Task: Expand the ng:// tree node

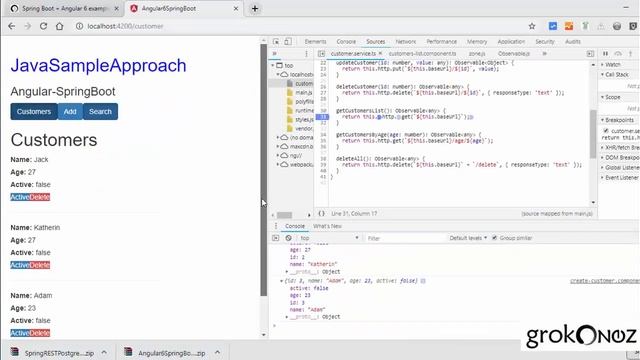Action: tap(278, 155)
